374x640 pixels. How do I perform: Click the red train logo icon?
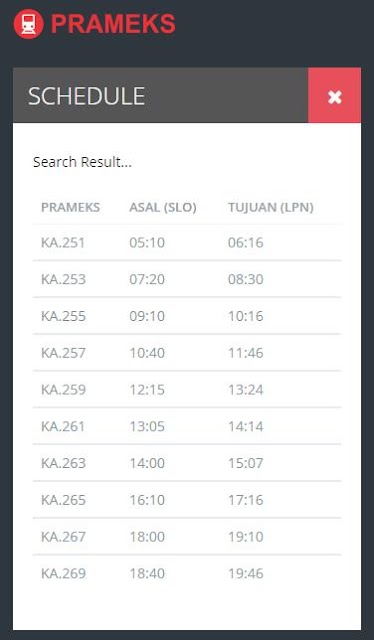[29, 24]
